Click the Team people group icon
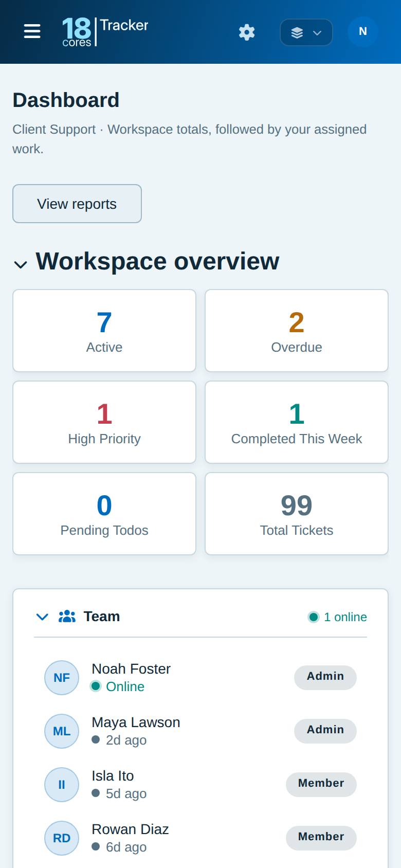The height and width of the screenshot is (868, 401). point(67,616)
